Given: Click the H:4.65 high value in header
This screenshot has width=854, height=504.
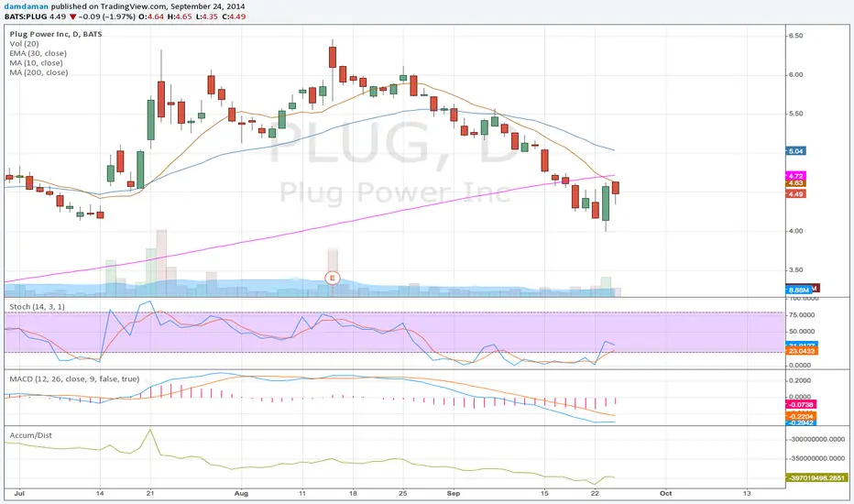Looking at the screenshot, I should point(180,16).
